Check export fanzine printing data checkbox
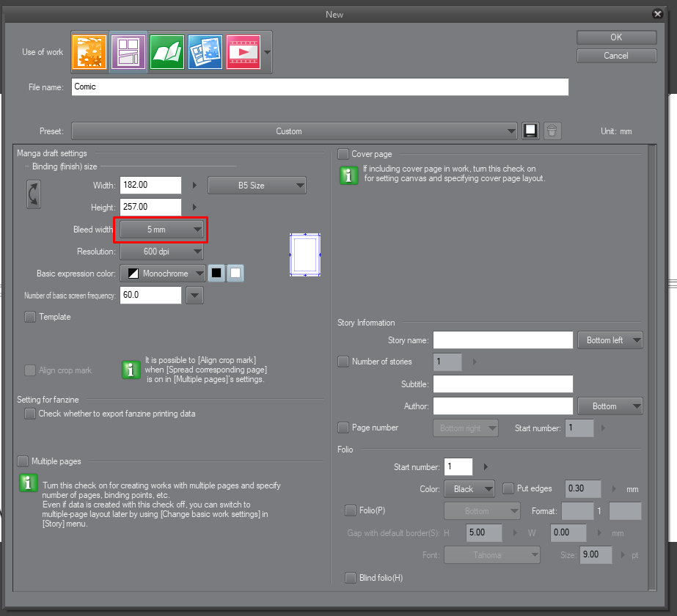This screenshot has width=677, height=616. click(x=30, y=414)
